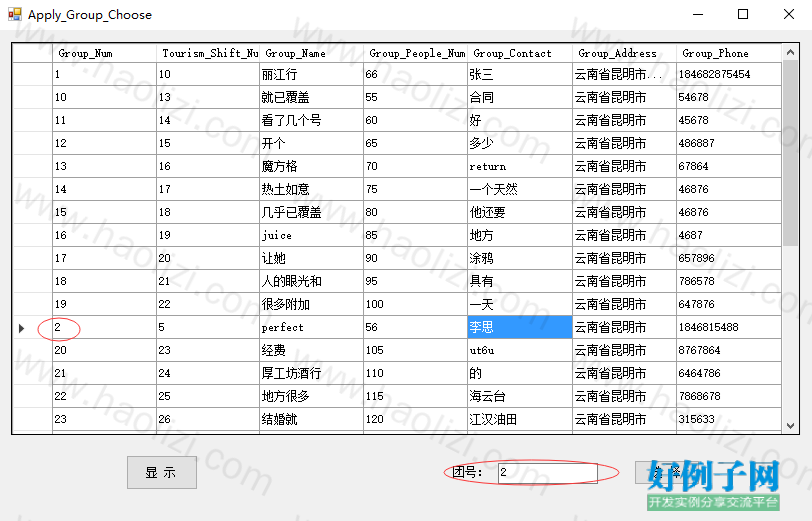The width and height of the screenshot is (812, 521).
Task: Select the phone cell 54678
Action: [729, 97]
